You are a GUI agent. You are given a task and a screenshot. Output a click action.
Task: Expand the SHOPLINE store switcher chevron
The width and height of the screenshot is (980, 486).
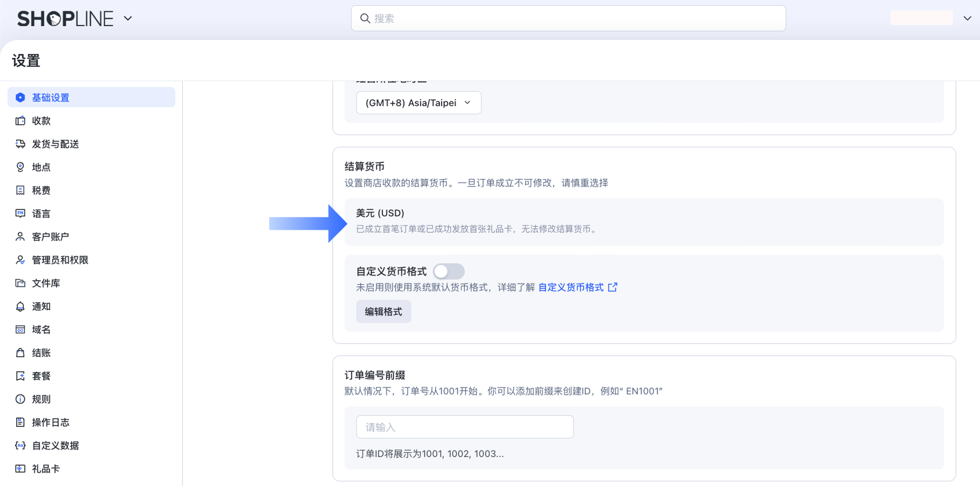point(128,19)
